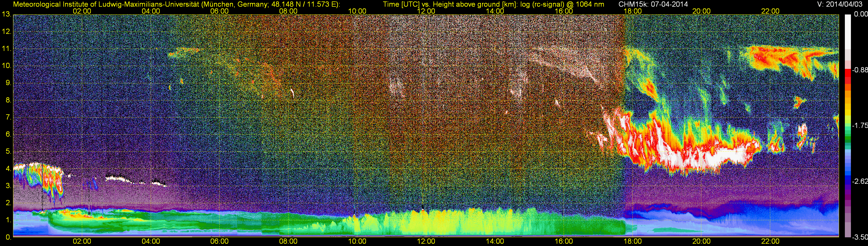
Task: Click the 12 km height axis label
Action: click(6, 32)
